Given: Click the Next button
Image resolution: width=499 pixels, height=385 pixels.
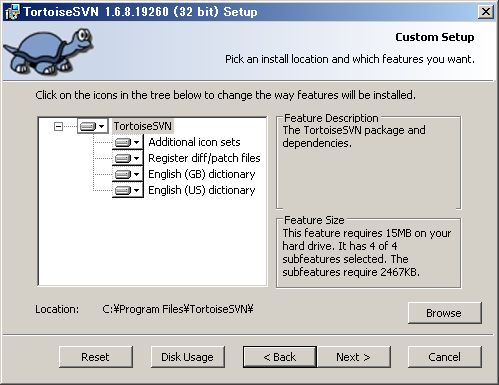Looking at the screenshot, I should coord(354,357).
